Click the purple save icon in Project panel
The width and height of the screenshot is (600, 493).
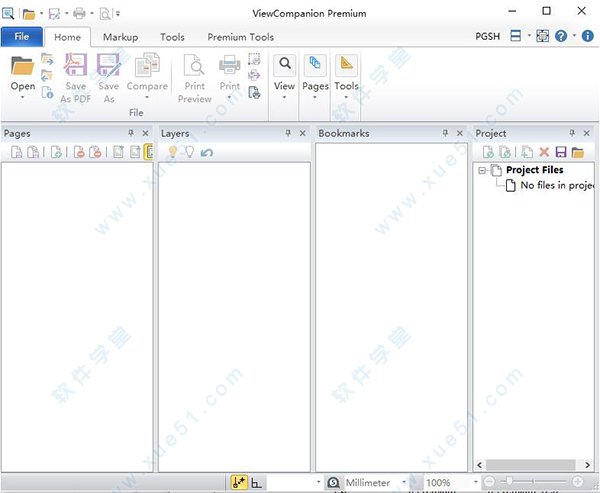click(561, 152)
